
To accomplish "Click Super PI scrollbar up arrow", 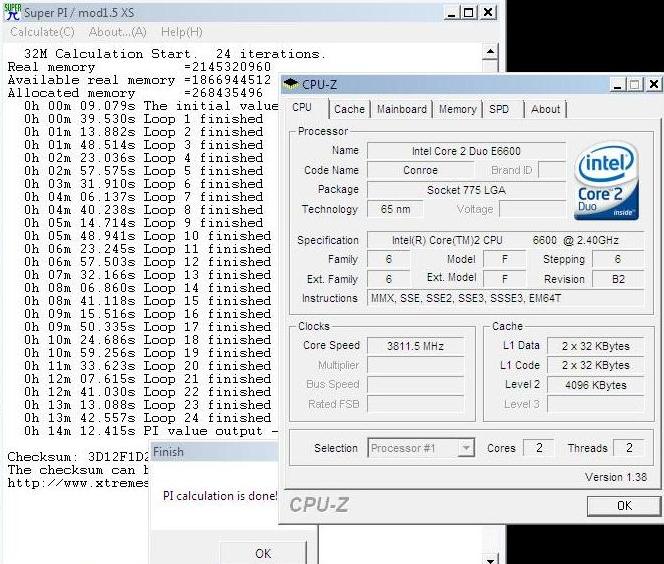I will [x=490, y=52].
